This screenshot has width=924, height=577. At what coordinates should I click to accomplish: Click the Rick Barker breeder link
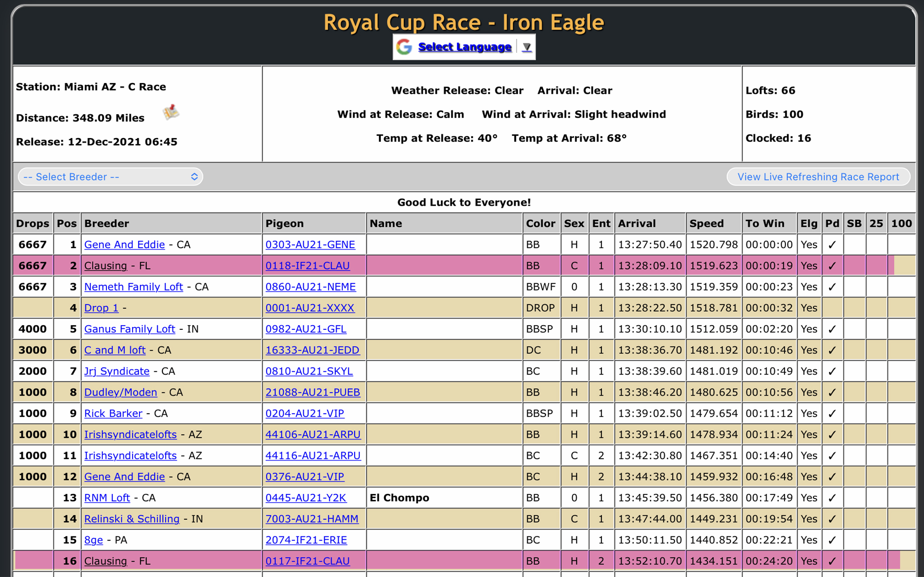click(113, 414)
